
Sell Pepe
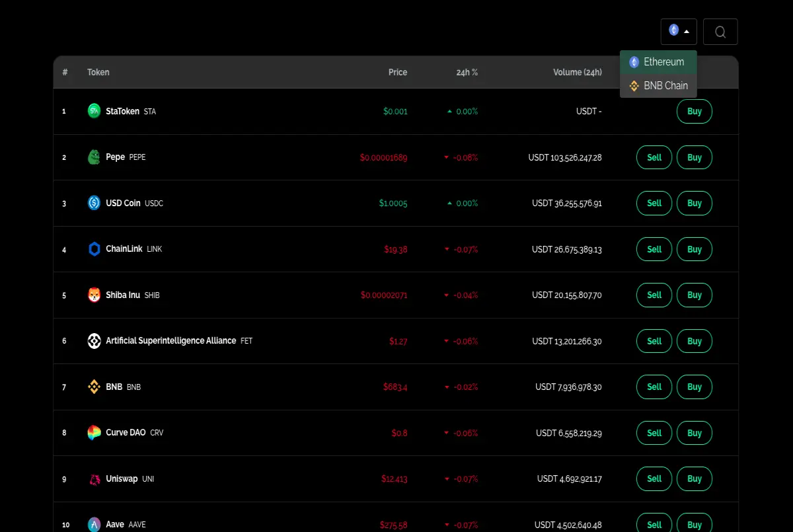click(654, 157)
